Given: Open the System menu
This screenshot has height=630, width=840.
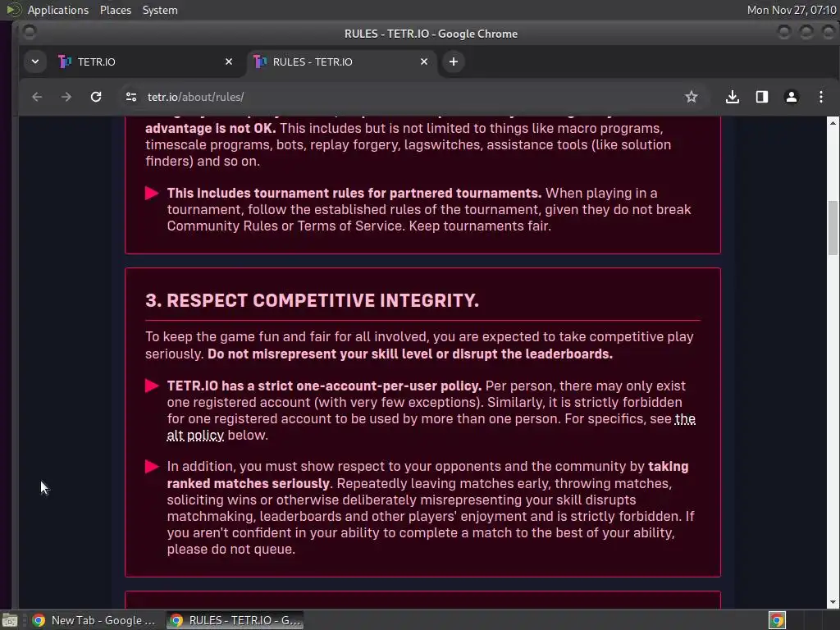Looking at the screenshot, I should (160, 10).
